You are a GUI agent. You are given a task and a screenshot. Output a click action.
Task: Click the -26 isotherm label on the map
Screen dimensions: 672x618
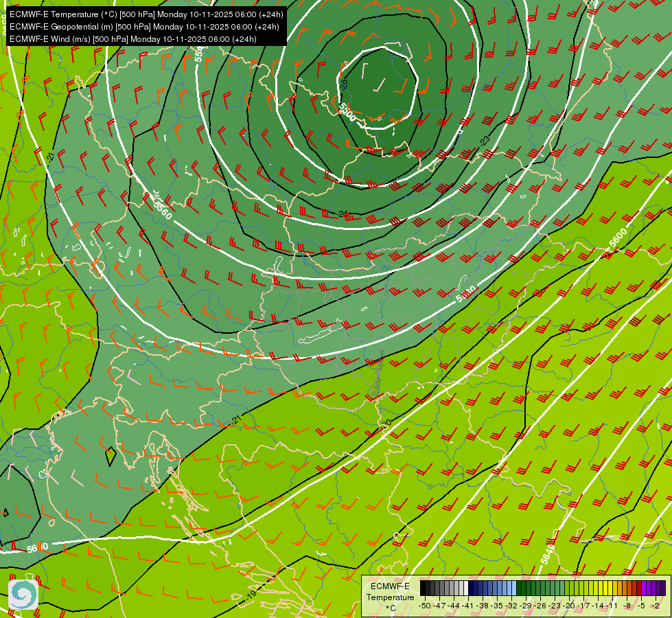[x=344, y=84]
